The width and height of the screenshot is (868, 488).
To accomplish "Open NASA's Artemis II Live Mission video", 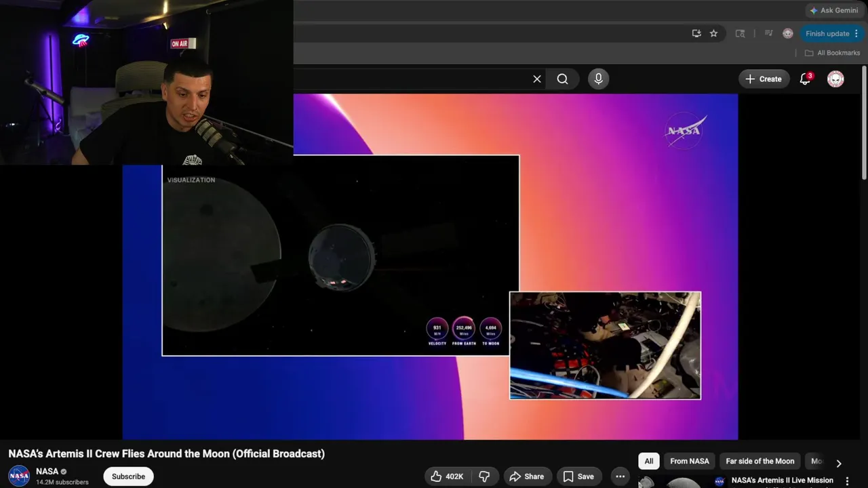I will pyautogui.click(x=782, y=481).
